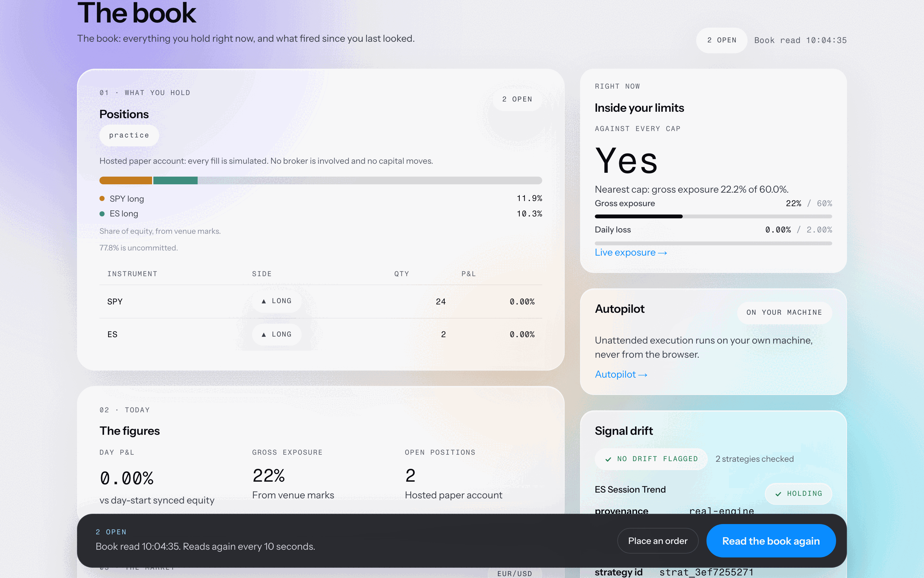Click the INSTRUMENT column header
The image size is (924, 578).
[x=132, y=274]
